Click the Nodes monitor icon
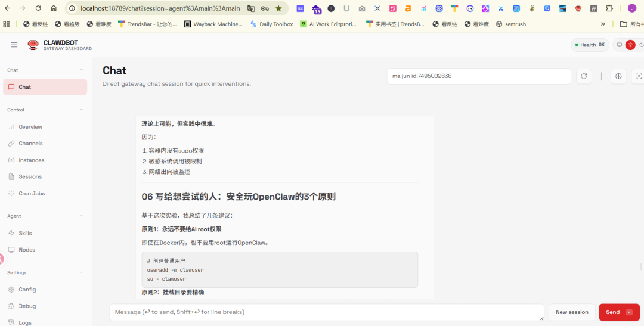Image resolution: width=644 pixels, height=326 pixels. point(11,250)
